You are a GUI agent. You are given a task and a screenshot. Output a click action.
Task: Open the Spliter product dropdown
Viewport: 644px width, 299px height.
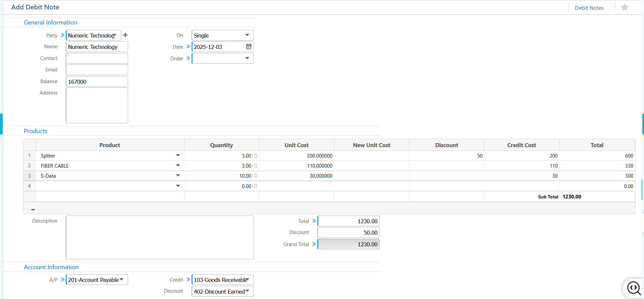coord(178,156)
